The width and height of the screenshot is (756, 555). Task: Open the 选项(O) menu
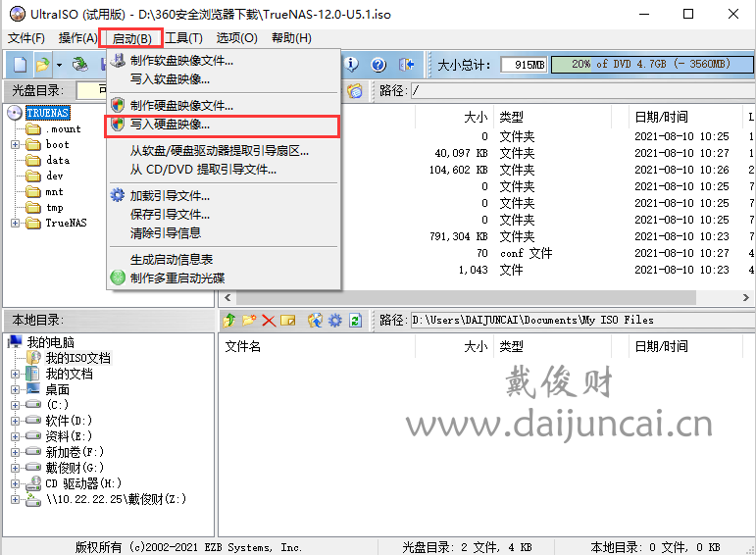point(236,37)
